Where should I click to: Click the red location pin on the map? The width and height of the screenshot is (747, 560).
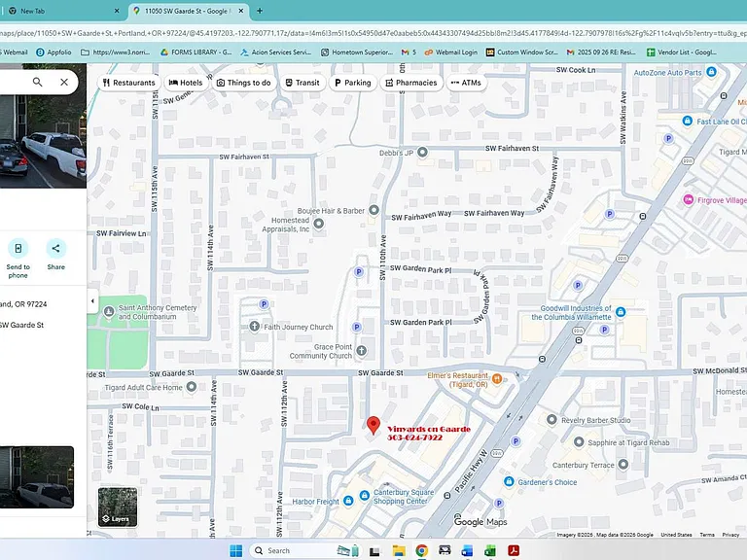click(373, 424)
